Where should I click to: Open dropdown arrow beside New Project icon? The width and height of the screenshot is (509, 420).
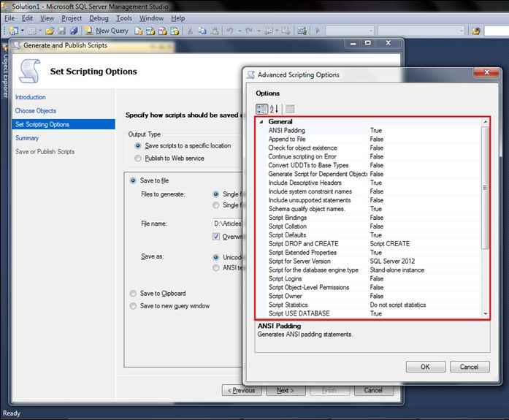coord(23,31)
